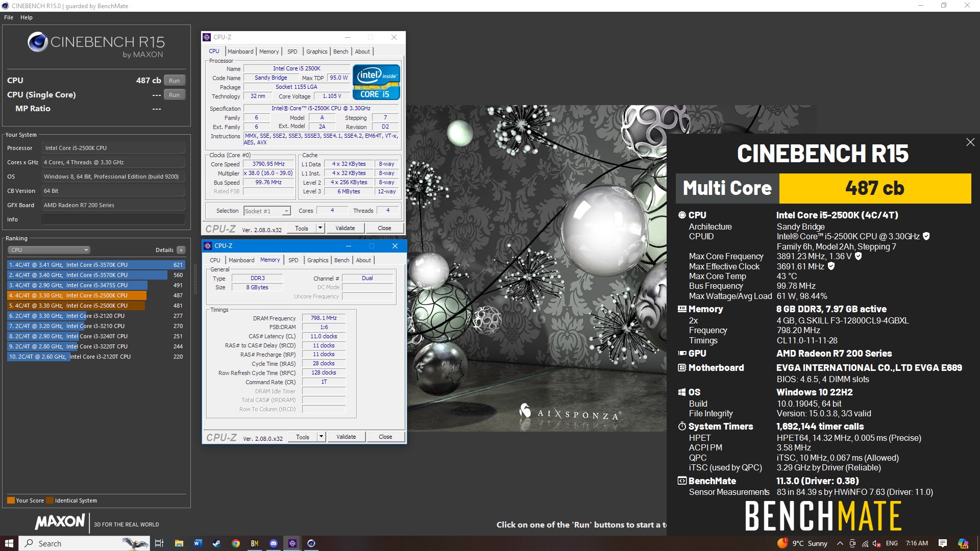Switch to Graphics tab in upper CPU-Z
This screenshot has width=980, height=551.
[317, 52]
